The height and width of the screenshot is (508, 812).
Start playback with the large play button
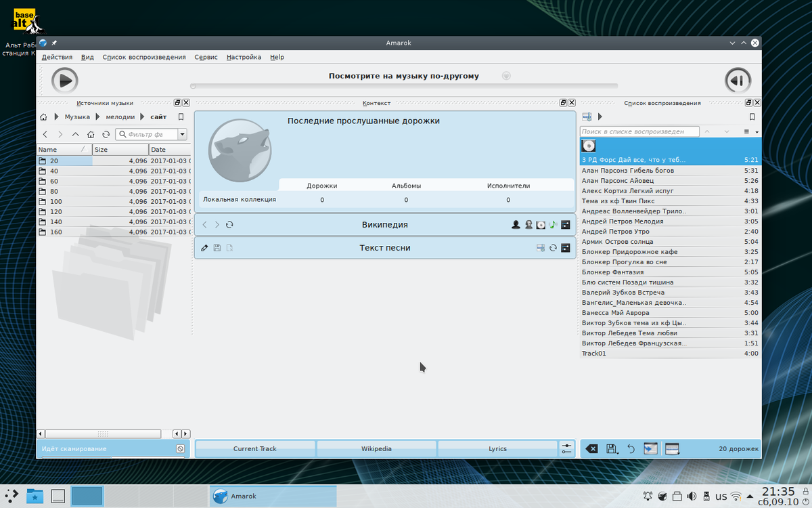(x=65, y=80)
